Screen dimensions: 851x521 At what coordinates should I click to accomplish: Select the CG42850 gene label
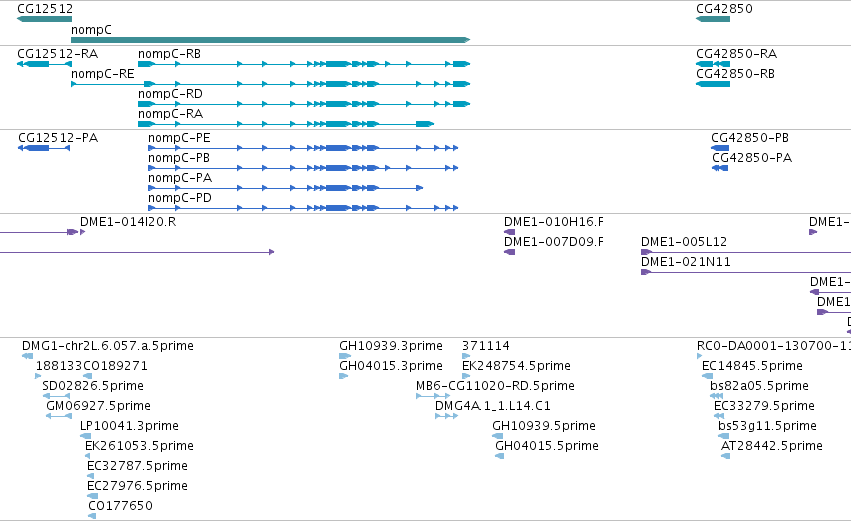(x=724, y=9)
